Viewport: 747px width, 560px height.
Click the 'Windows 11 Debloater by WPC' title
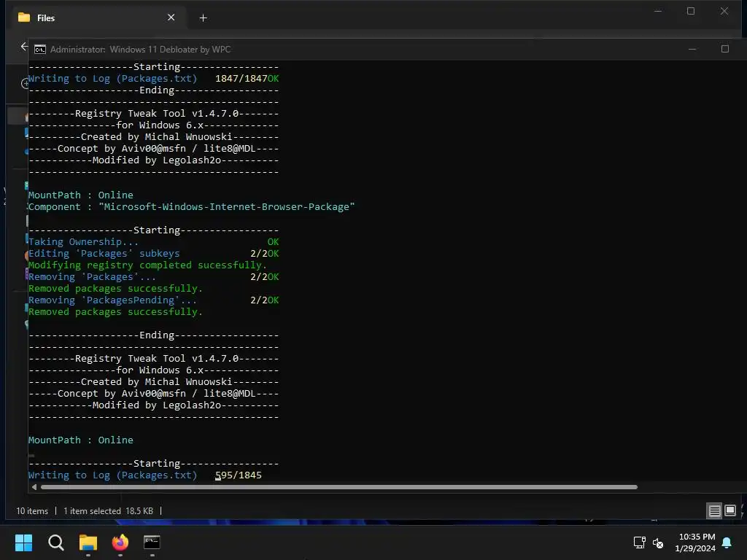(x=170, y=50)
